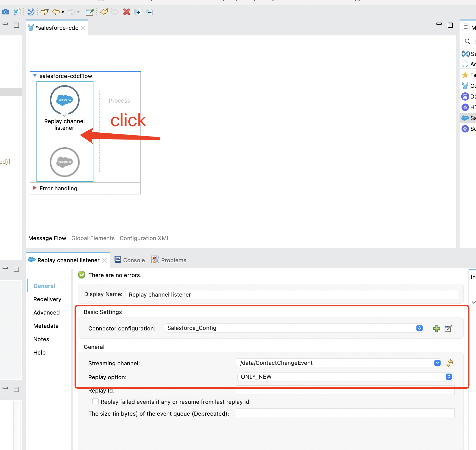
Task: Open the Metadata properties section
Action: (46, 326)
